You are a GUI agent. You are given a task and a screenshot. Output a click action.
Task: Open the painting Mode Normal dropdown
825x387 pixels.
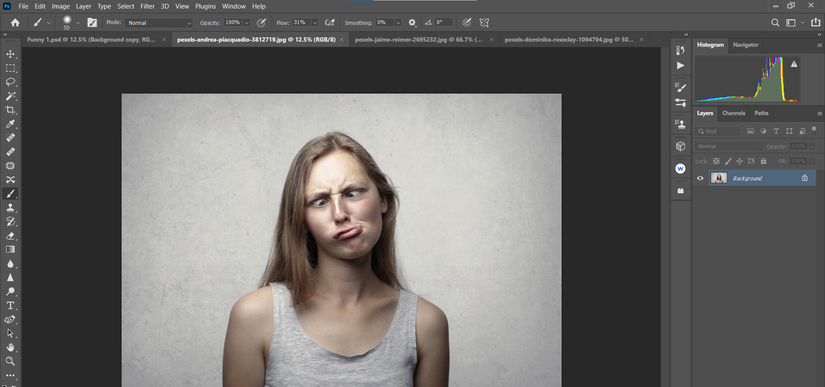click(x=159, y=23)
